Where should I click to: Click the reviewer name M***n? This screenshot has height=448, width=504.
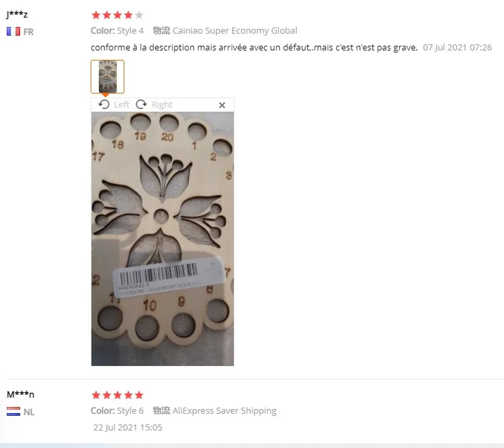21,394
